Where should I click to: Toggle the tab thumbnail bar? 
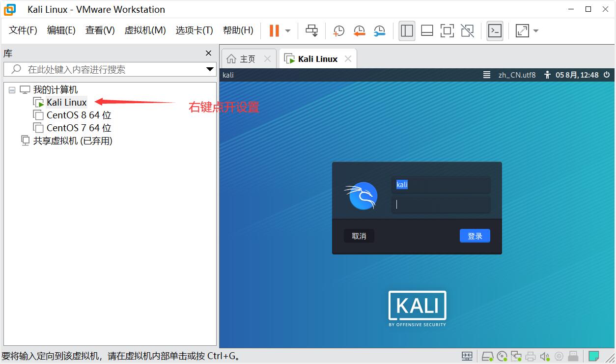tap(427, 30)
